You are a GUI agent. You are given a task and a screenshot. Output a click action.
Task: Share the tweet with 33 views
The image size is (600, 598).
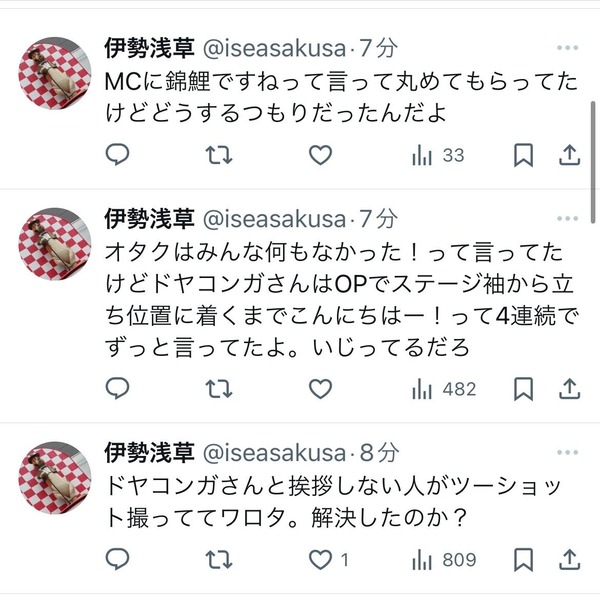coord(570,155)
